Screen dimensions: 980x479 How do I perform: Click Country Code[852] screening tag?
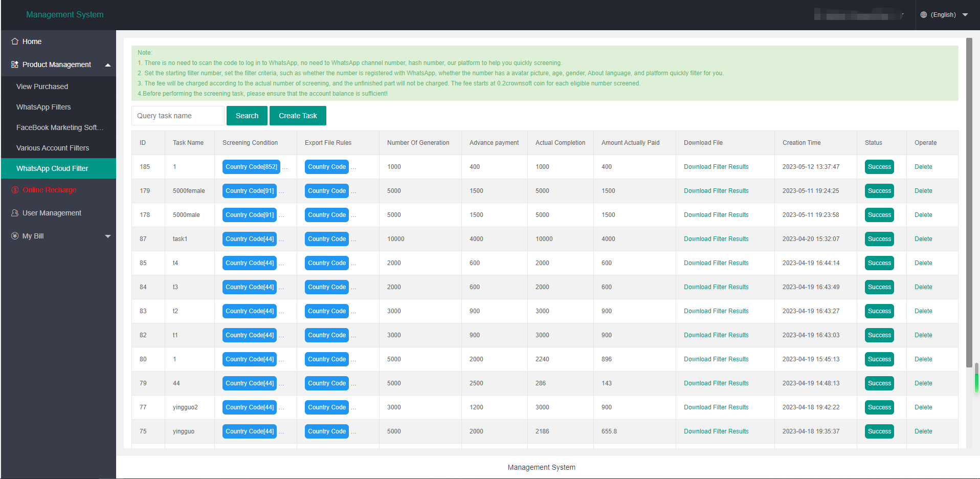click(251, 167)
